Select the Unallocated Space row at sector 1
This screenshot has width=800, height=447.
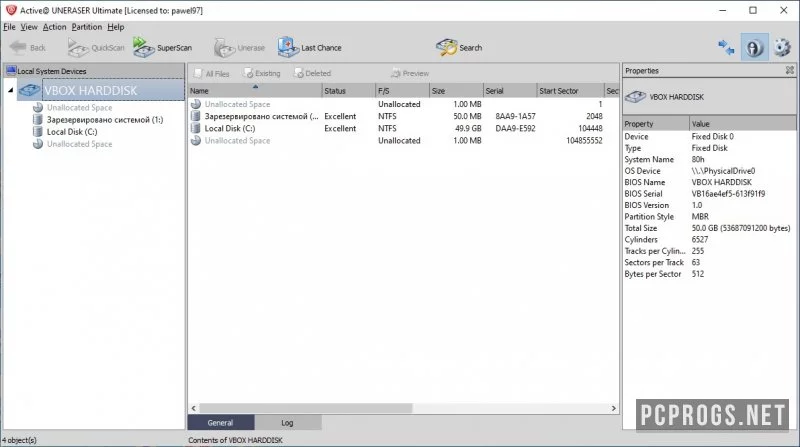[403, 104]
